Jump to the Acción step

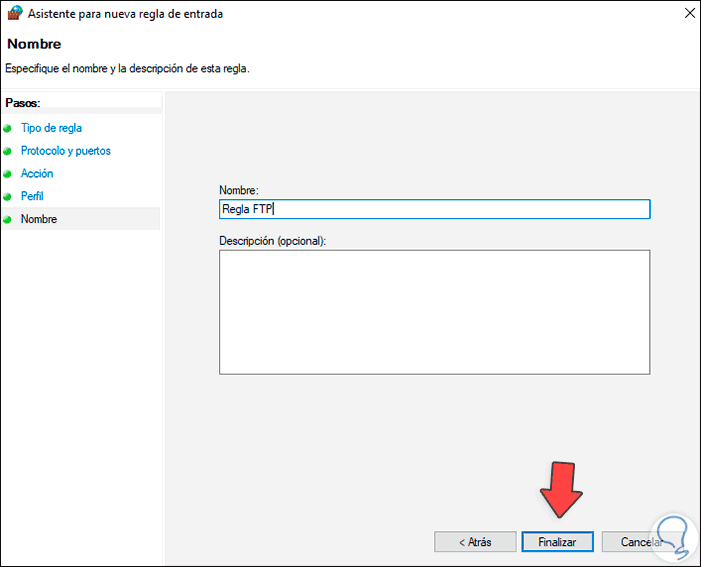click(37, 174)
